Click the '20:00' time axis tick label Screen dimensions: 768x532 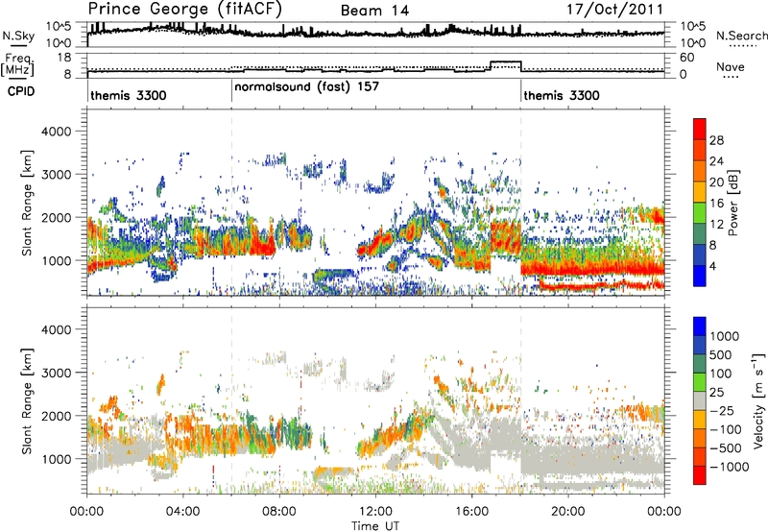coord(567,512)
